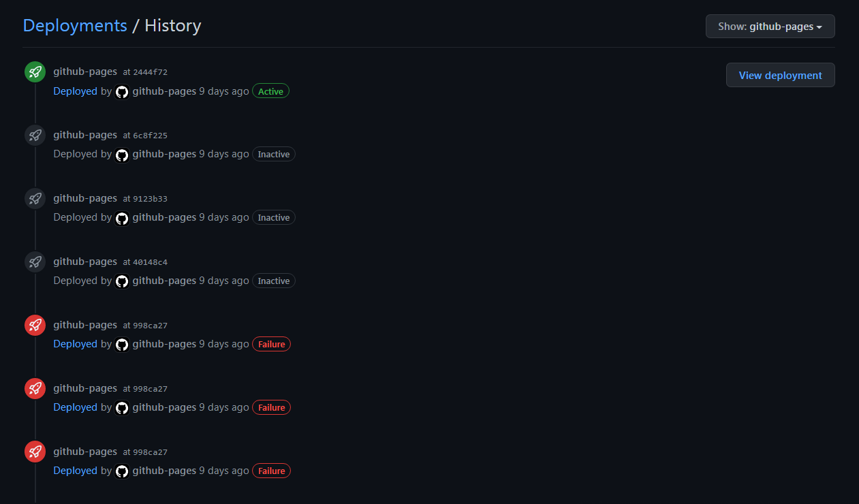The height and width of the screenshot is (504, 859).
Task: Click the View deployment button
Action: pos(780,75)
